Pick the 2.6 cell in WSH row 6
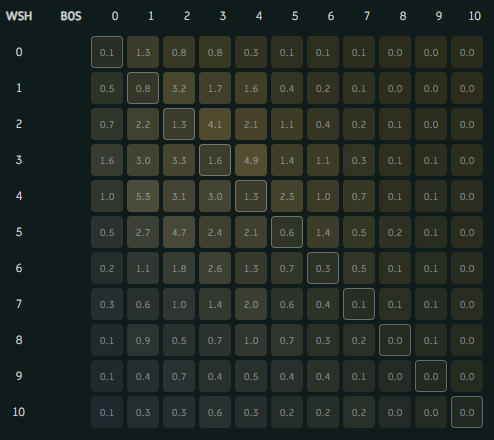The image size is (494, 440). coord(215,268)
